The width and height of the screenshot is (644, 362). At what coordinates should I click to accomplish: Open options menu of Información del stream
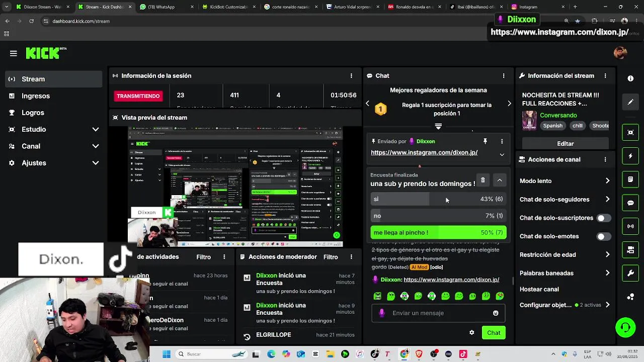[605, 75]
